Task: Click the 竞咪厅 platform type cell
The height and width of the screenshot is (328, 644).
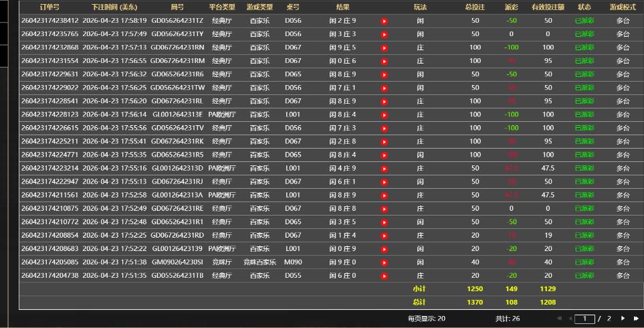Action: (222, 262)
